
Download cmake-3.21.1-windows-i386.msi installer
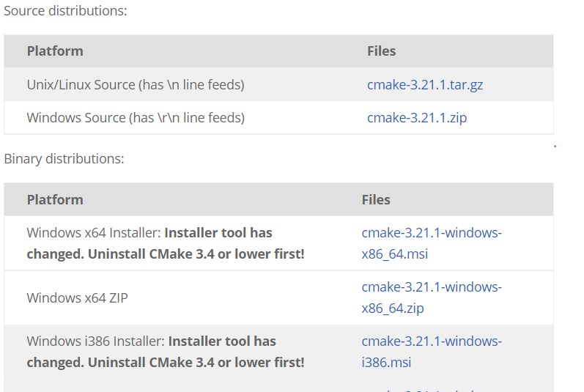tap(432, 352)
